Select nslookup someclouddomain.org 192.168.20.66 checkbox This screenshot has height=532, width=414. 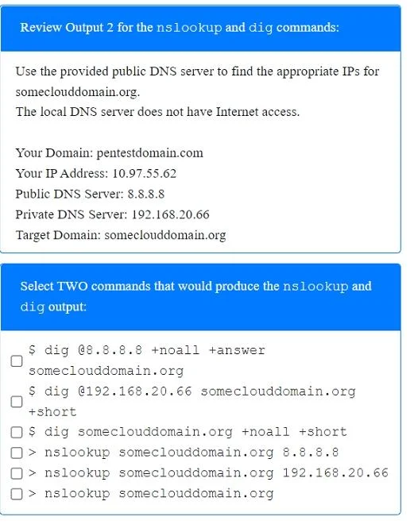click(17, 473)
